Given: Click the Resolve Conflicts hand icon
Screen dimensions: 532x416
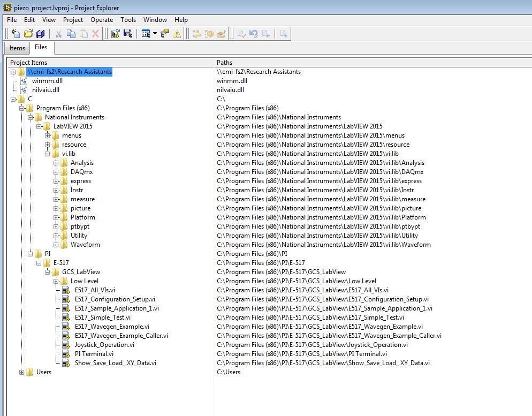Looking at the screenshot, I should [165, 34].
